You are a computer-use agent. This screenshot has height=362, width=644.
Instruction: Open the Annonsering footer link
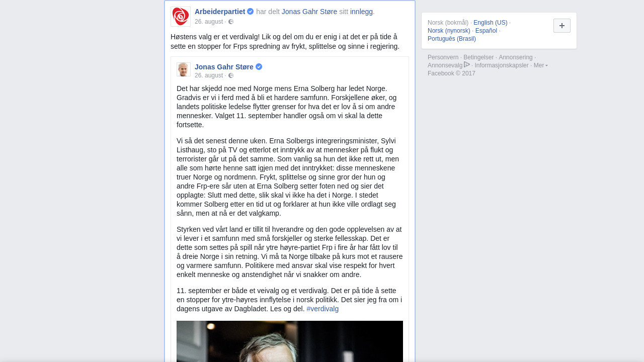[516, 57]
